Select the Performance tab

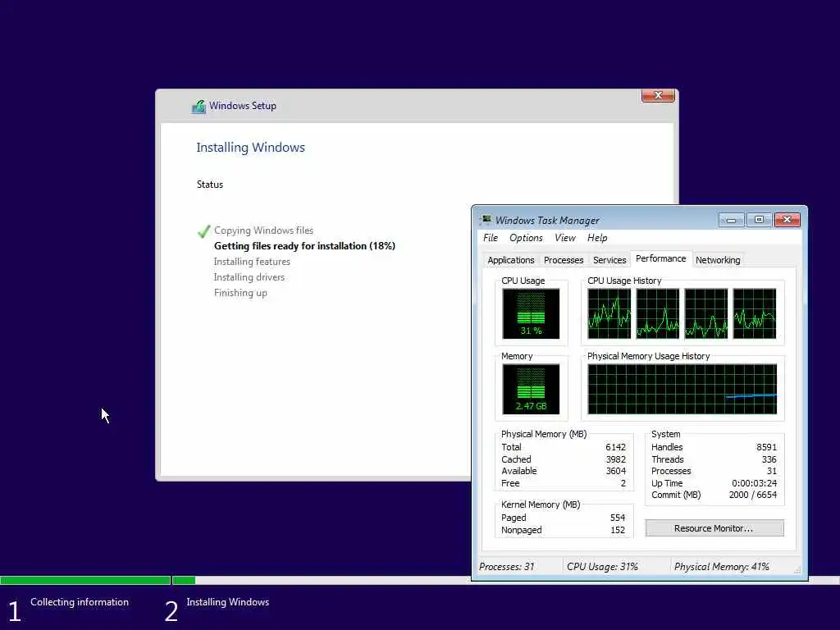coord(660,258)
